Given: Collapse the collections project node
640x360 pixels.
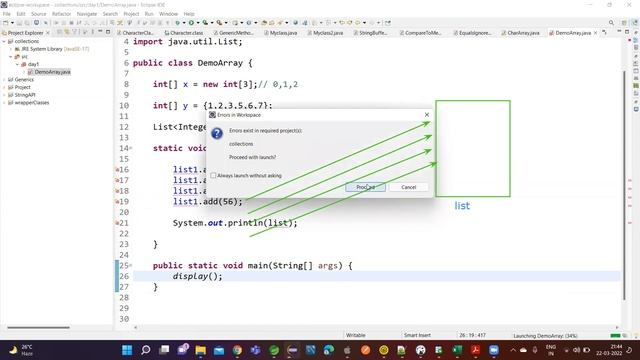Looking at the screenshot, I should (x=4, y=41).
